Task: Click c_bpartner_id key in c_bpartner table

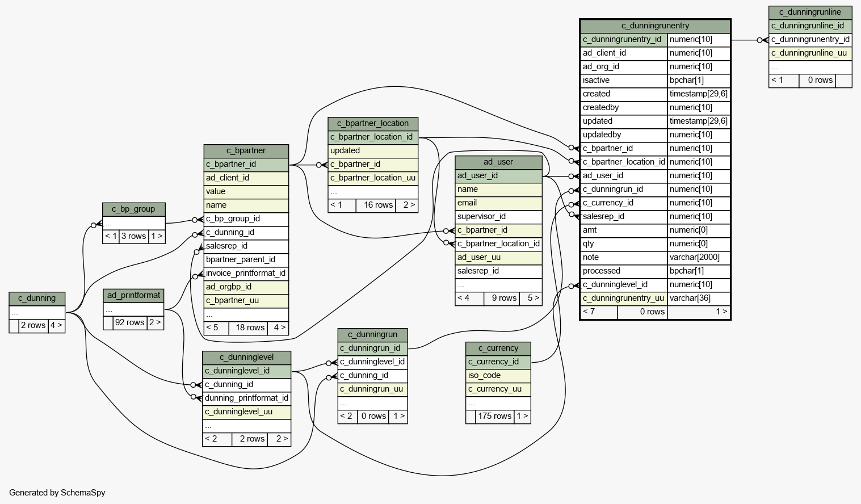Action: click(x=246, y=164)
